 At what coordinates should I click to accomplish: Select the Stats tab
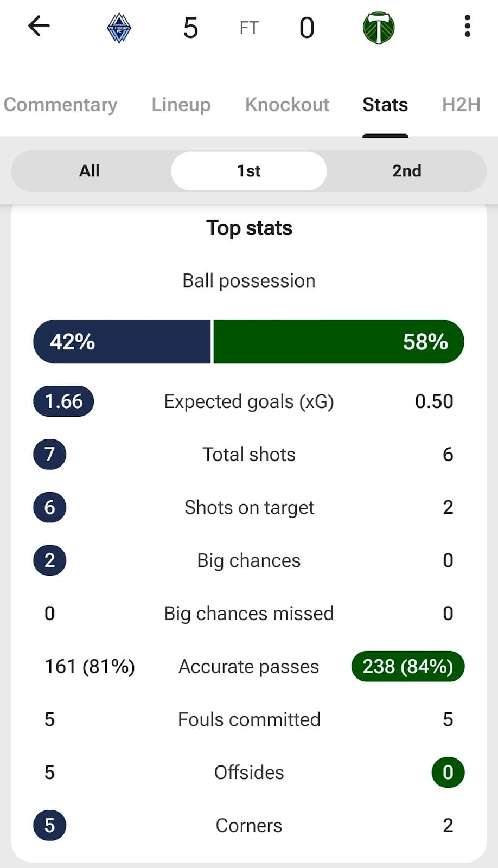click(x=385, y=104)
